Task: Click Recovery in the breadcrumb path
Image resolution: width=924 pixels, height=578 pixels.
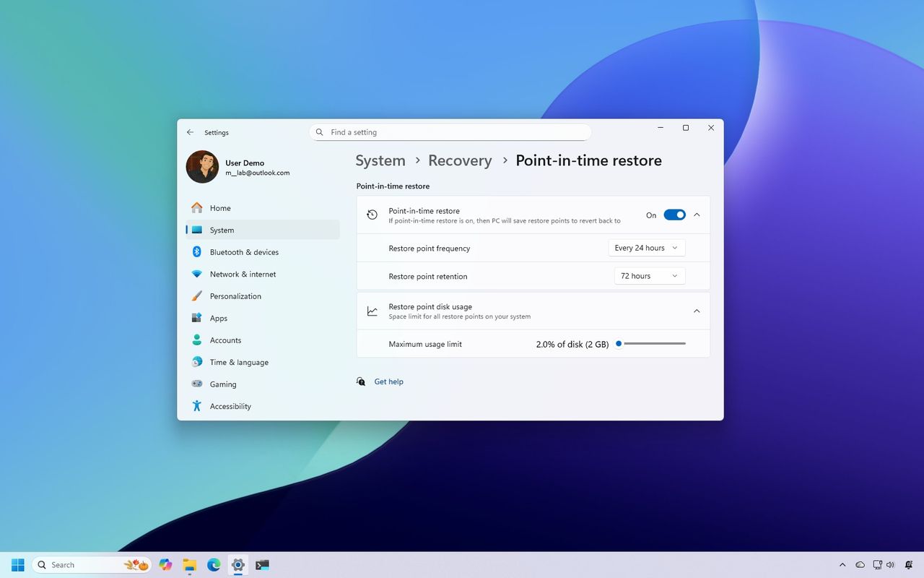Action: 460,160
